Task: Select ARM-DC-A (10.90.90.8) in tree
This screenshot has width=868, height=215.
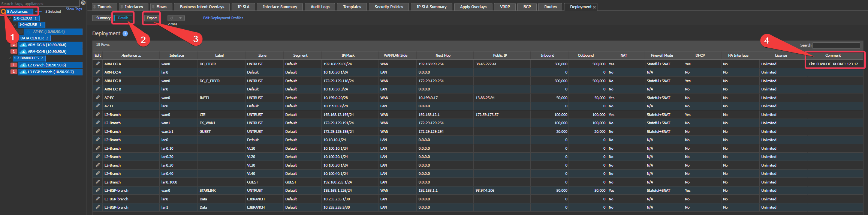Action: pos(50,45)
